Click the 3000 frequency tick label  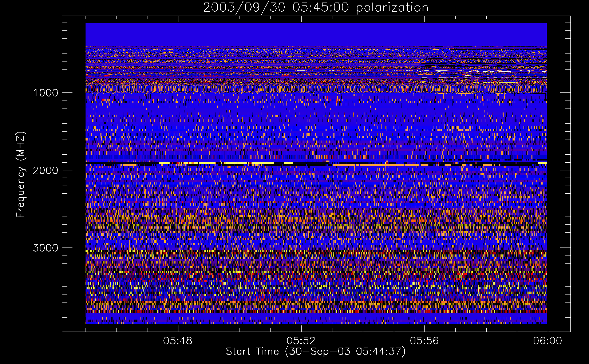click(x=46, y=248)
